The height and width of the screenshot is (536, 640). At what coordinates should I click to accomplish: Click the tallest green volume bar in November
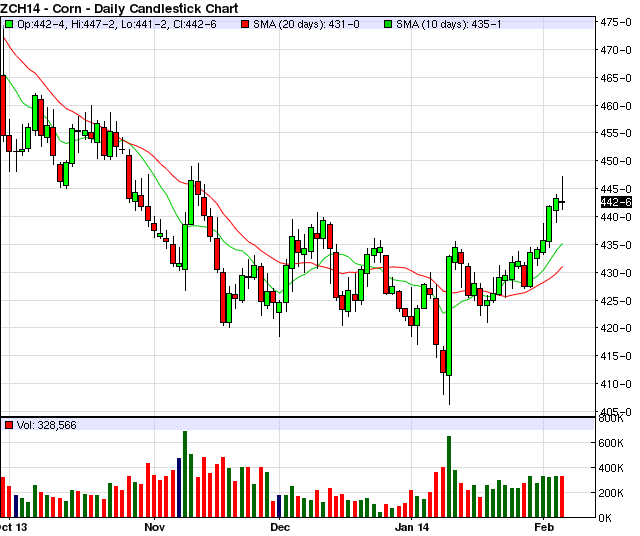(185, 474)
